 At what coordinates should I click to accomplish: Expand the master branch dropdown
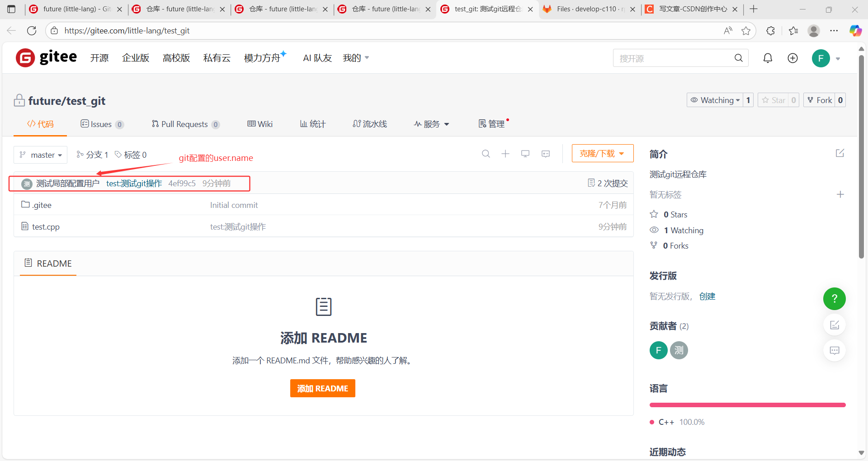point(41,155)
